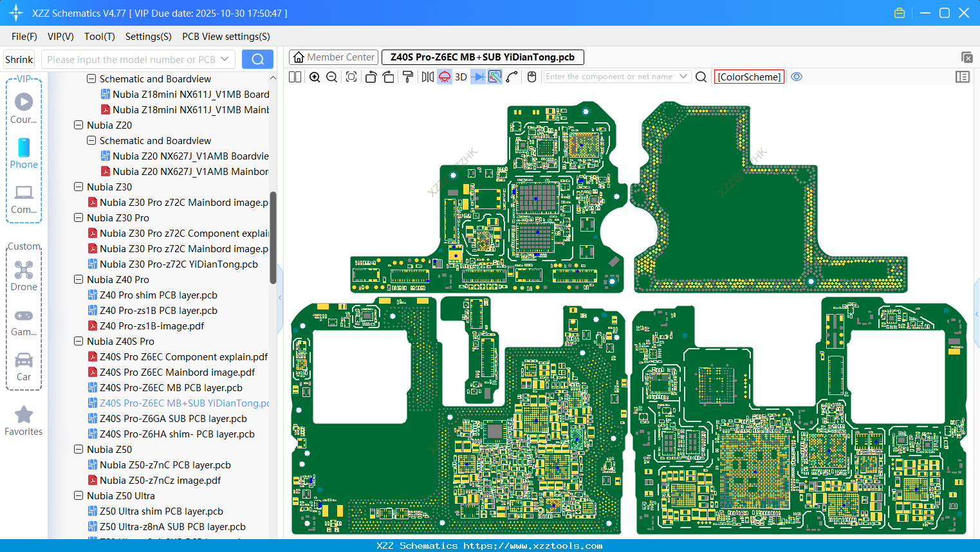Click the file tree vertical scrollbar thumb
This screenshot has width=980, height=552.
[273, 237]
